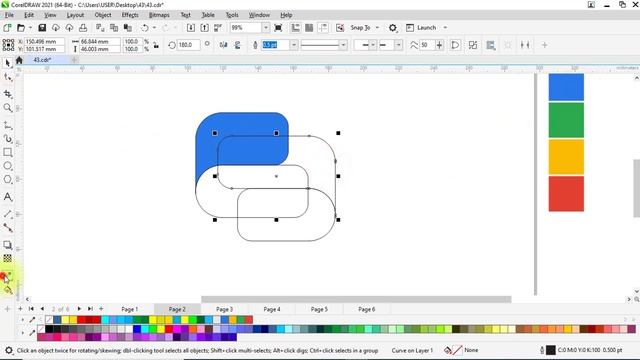The height and width of the screenshot is (360, 640).
Task: Export the document
Action: click(204, 28)
